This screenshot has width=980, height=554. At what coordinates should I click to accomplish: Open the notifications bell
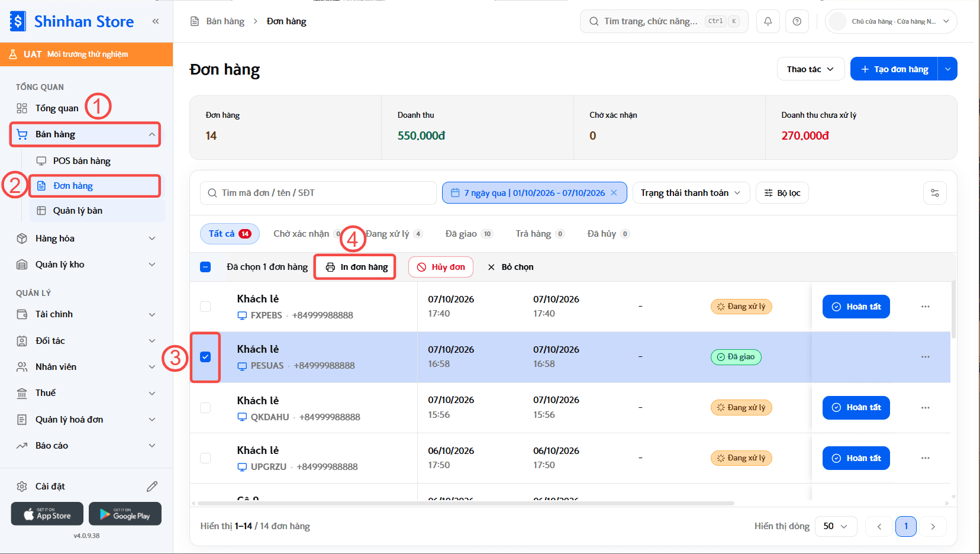pyautogui.click(x=768, y=21)
